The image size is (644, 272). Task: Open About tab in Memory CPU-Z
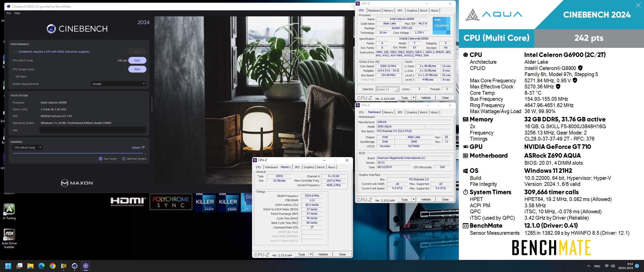click(332, 167)
